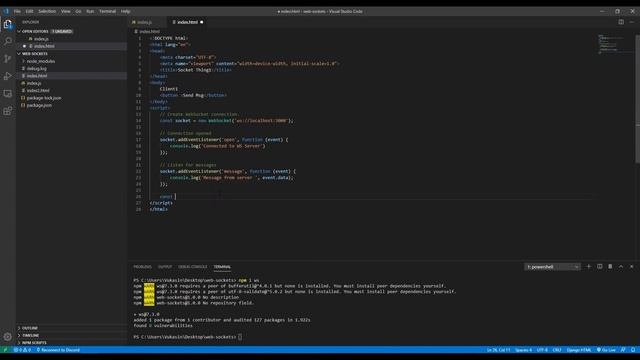The height and width of the screenshot is (360, 640).
Task: Maximize the terminal panel size
Action: click(x=621, y=267)
